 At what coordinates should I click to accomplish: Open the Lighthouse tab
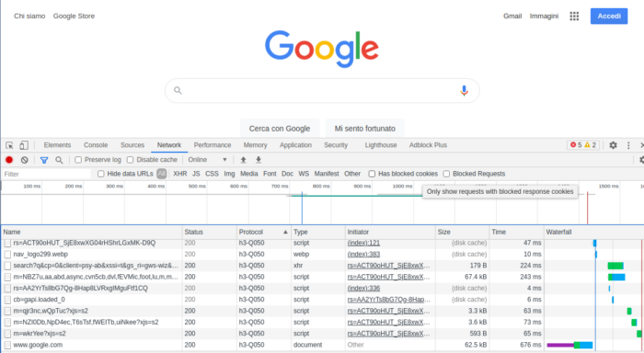coord(381,145)
